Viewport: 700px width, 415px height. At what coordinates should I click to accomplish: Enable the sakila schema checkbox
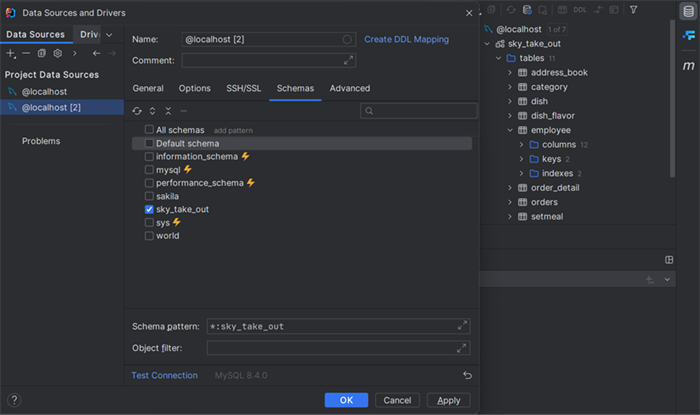click(x=149, y=196)
